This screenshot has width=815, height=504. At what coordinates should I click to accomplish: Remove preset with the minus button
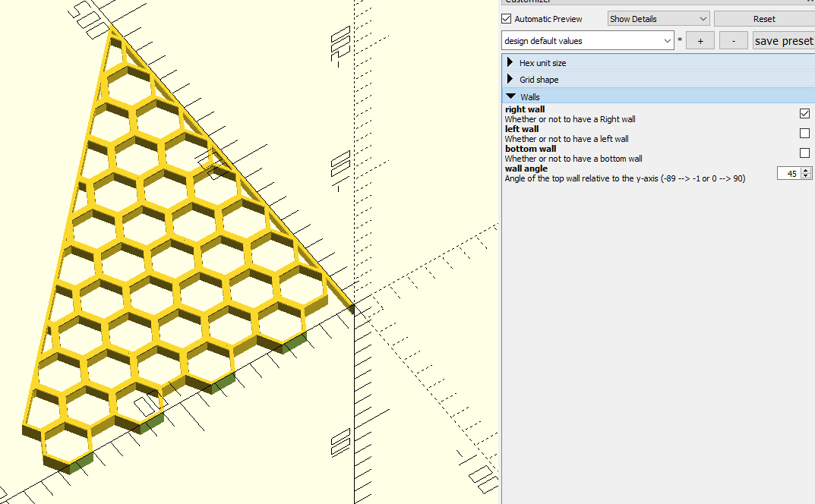tap(734, 40)
